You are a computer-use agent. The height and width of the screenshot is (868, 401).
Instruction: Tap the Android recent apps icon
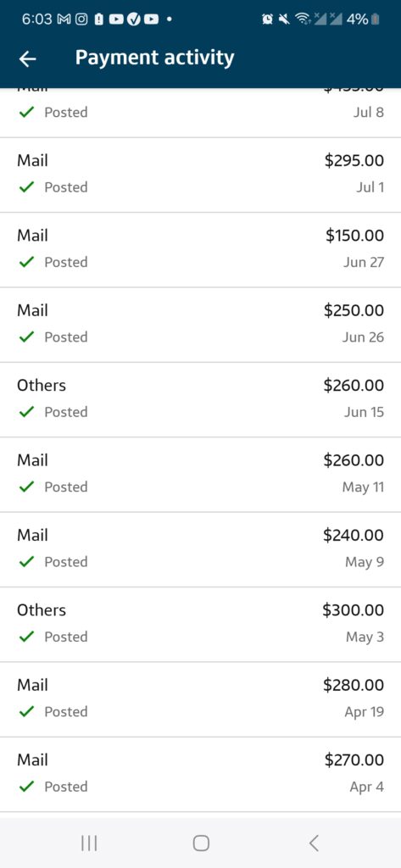(89, 843)
